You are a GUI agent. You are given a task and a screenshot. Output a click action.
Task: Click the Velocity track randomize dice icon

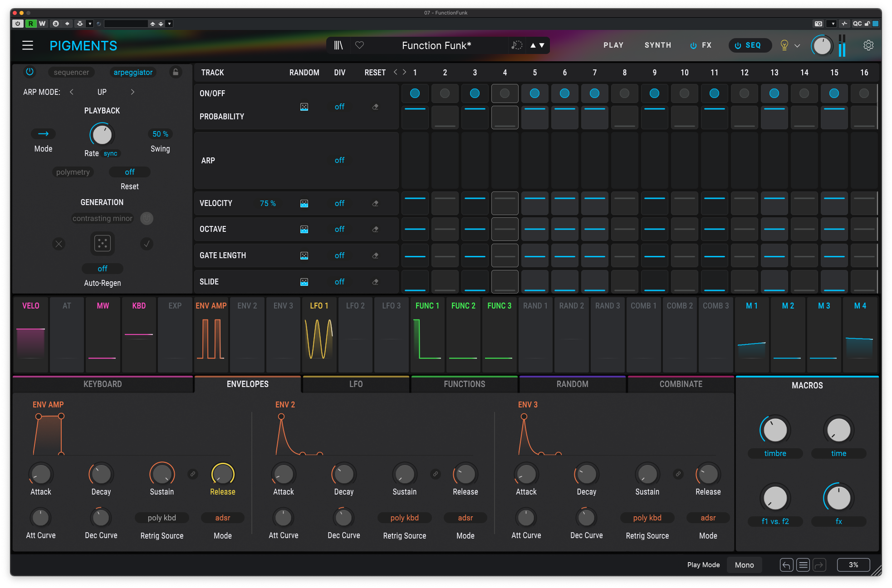pyautogui.click(x=304, y=203)
